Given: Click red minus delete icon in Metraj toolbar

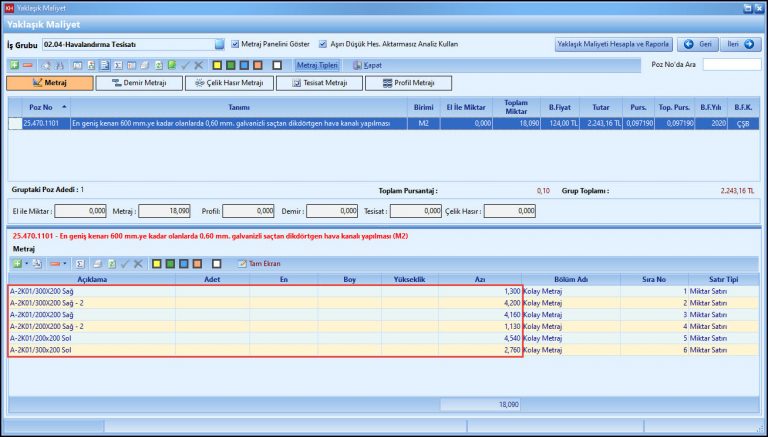Looking at the screenshot, I should pos(55,263).
